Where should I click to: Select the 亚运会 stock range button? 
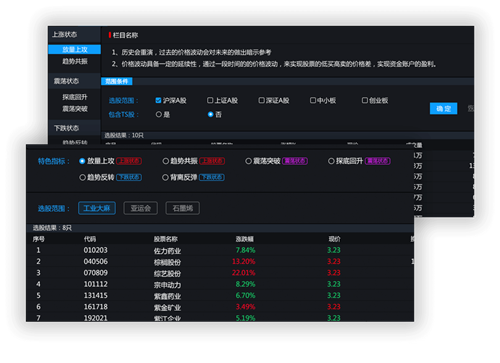pos(141,208)
